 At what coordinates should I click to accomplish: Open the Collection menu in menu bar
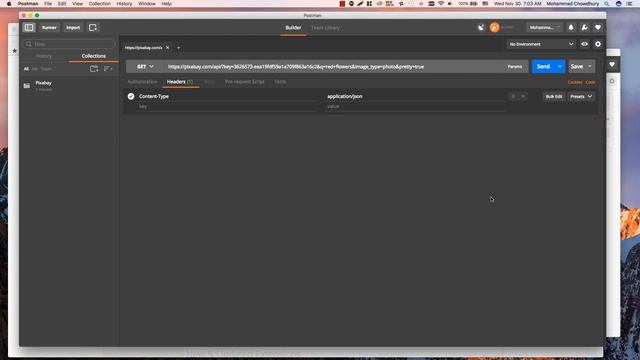tap(100, 4)
